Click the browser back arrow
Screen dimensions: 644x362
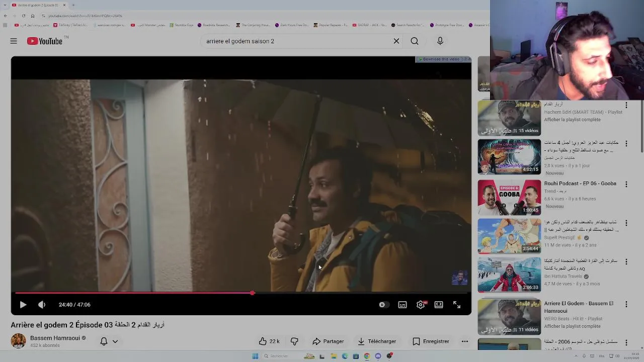(6, 16)
